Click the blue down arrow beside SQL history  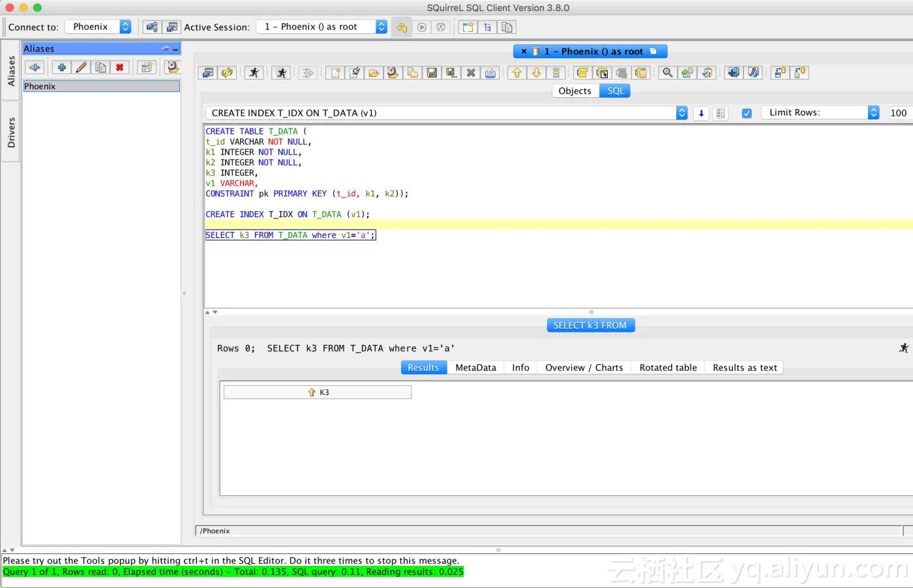coord(701,113)
